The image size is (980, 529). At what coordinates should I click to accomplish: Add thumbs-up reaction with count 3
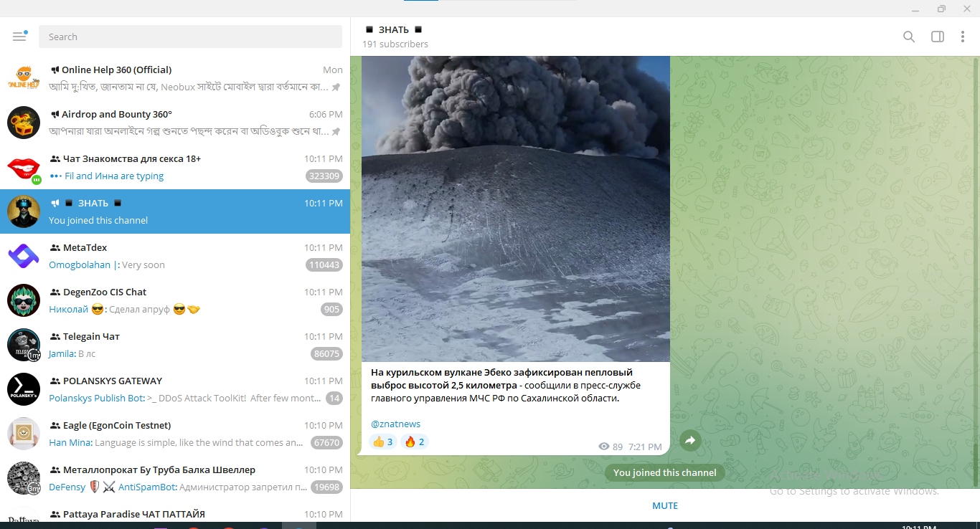pos(382,442)
